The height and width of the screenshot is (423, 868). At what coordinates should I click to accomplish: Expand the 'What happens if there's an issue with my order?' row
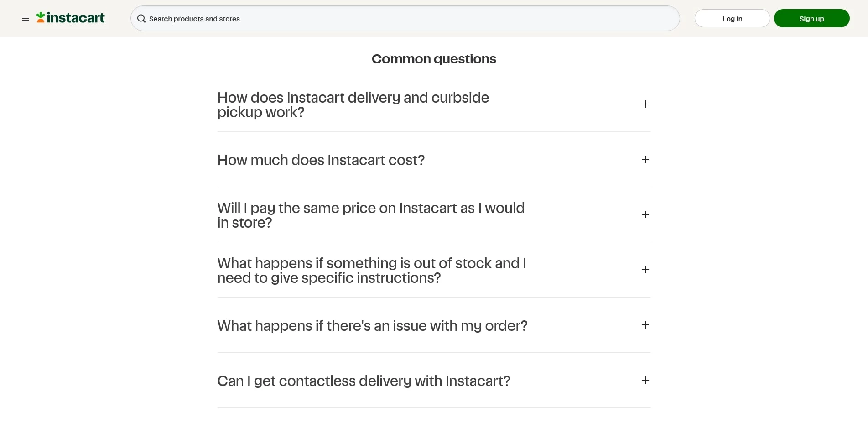[372, 325]
